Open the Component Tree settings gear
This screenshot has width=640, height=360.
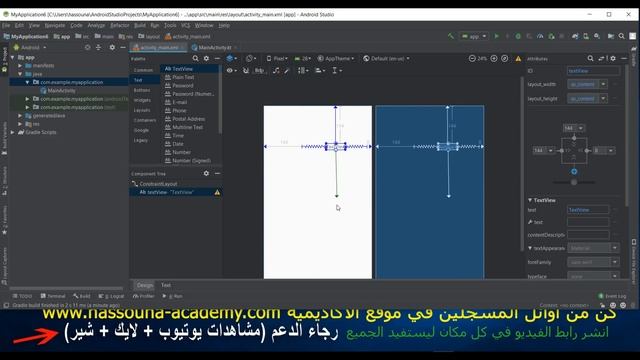206,173
